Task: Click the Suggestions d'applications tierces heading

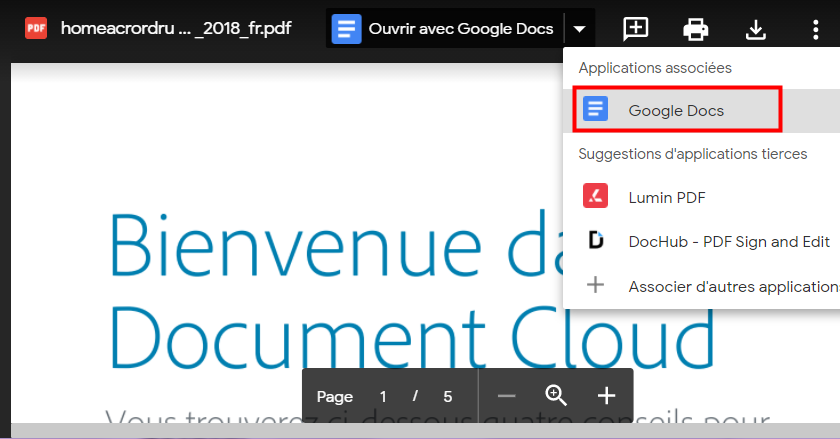Action: [x=692, y=154]
